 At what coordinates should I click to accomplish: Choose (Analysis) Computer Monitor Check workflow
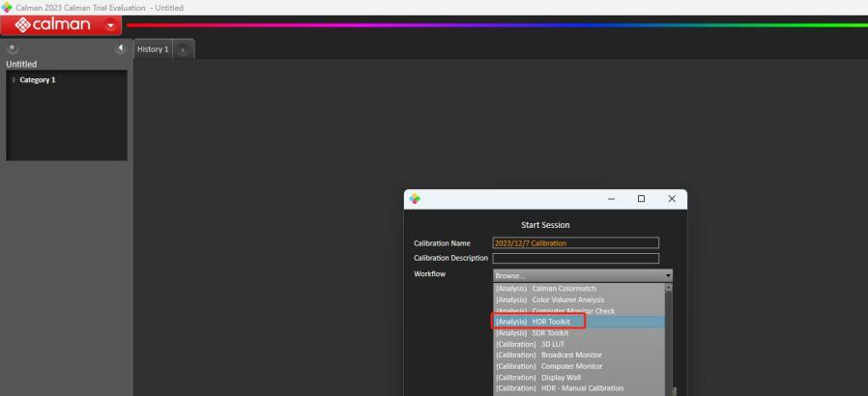pyautogui.click(x=579, y=311)
